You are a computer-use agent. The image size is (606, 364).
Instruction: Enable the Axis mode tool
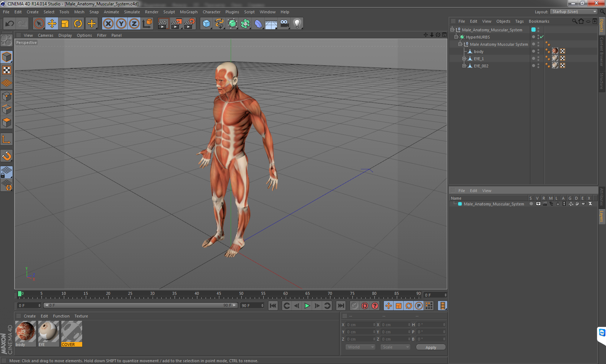pos(6,139)
